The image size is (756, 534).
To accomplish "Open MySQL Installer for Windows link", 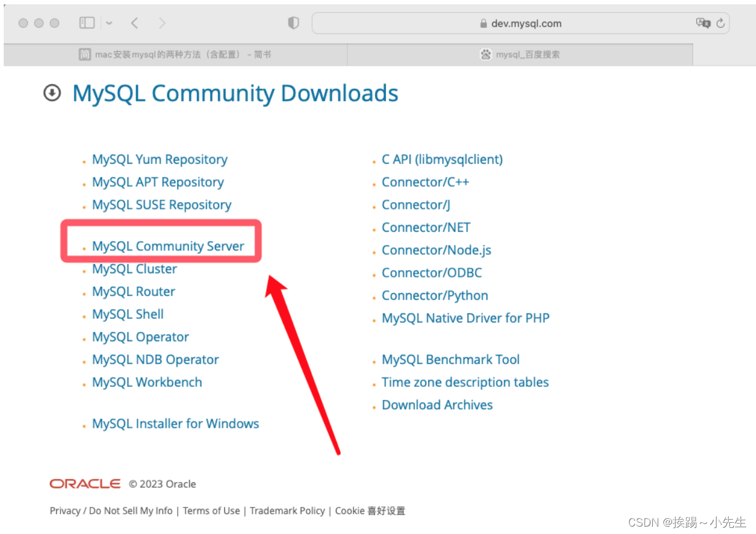I will pyautogui.click(x=175, y=424).
